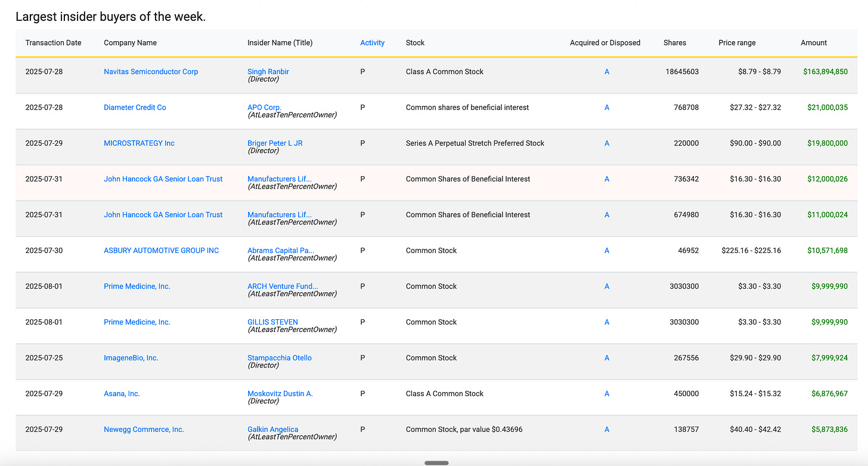This screenshot has width=868, height=466.
Task: Click the Shares column header
Action: (675, 43)
